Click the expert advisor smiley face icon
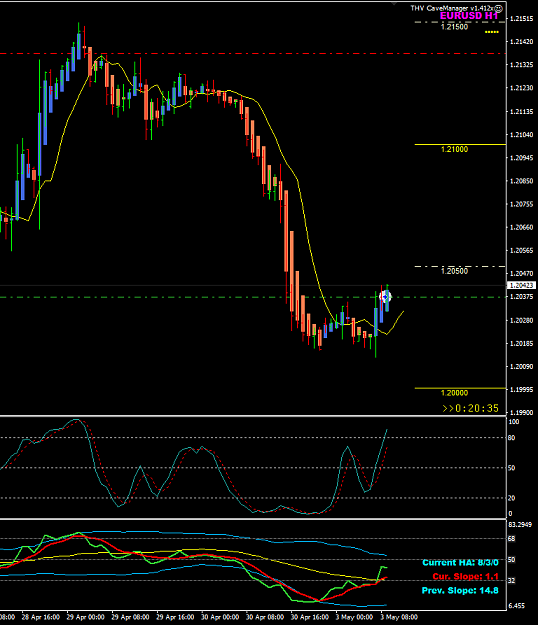This screenshot has width=538, height=625. 498,8
